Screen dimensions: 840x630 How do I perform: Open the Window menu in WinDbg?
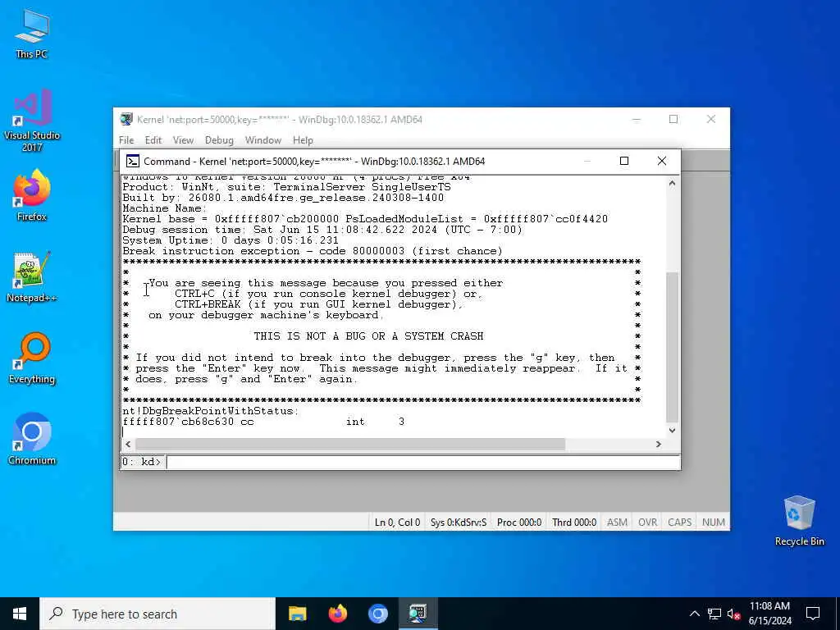[263, 140]
